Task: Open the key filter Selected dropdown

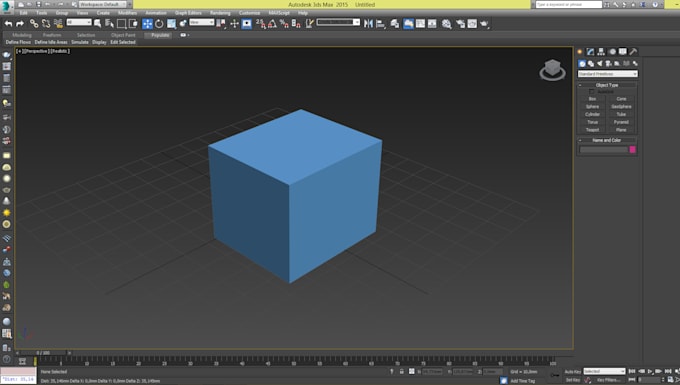Action: coord(604,372)
